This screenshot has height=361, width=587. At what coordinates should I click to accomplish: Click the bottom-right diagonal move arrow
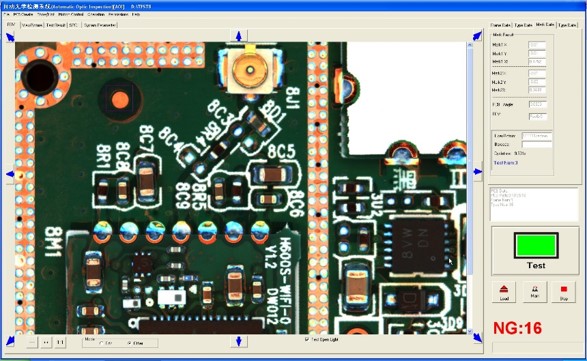(477, 338)
